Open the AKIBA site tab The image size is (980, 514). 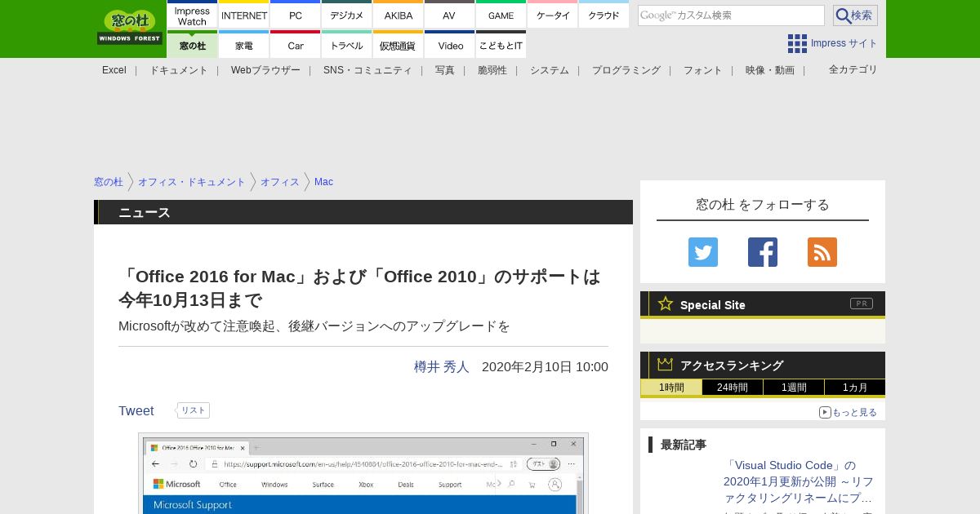399,15
